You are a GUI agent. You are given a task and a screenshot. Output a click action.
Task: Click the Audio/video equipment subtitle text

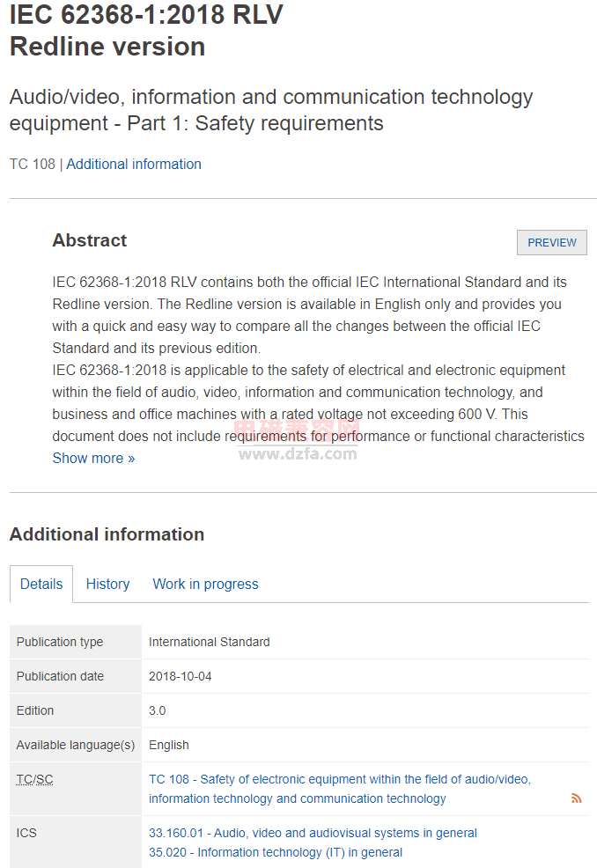coord(271,110)
